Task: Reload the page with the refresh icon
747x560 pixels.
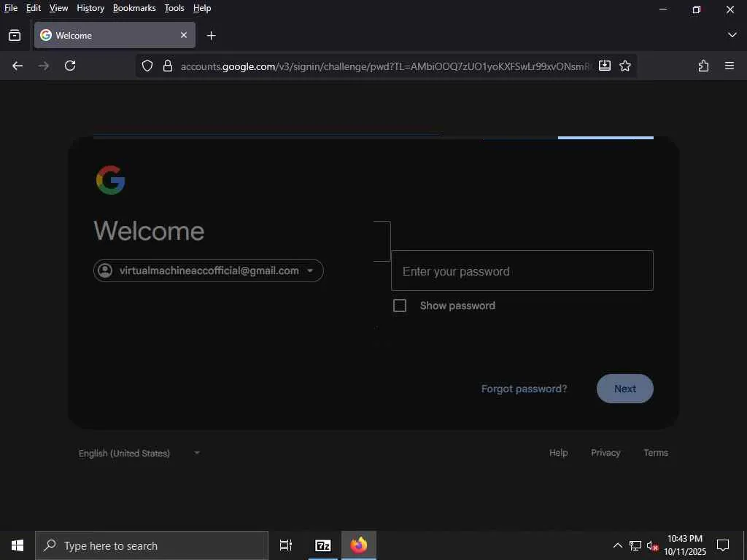Action: 70,66
